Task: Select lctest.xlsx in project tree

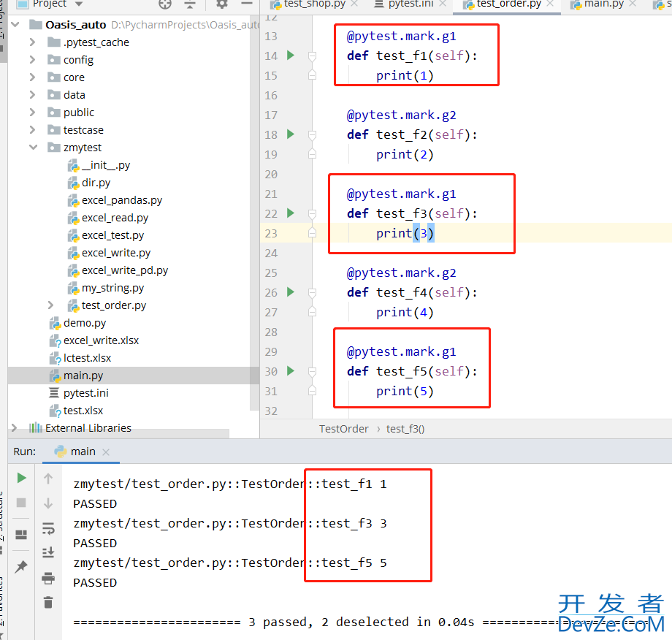Action: coord(87,358)
